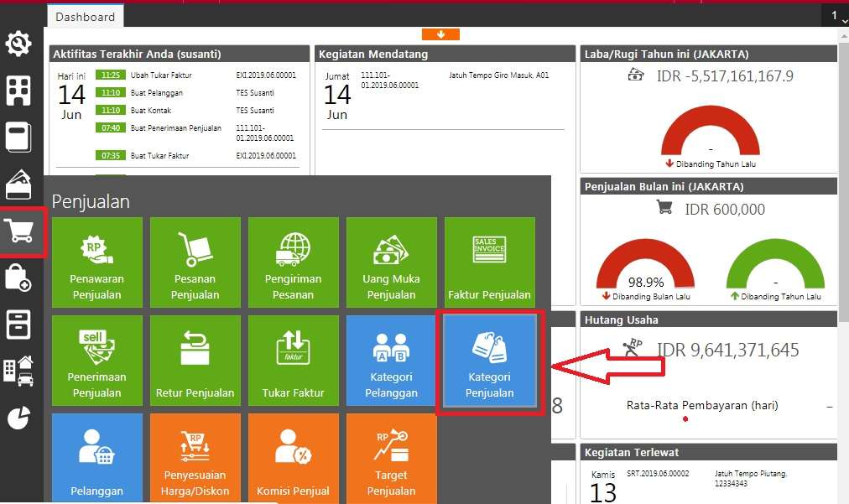
Task: Open the cash and bank wallet icon
Action: click(x=18, y=184)
